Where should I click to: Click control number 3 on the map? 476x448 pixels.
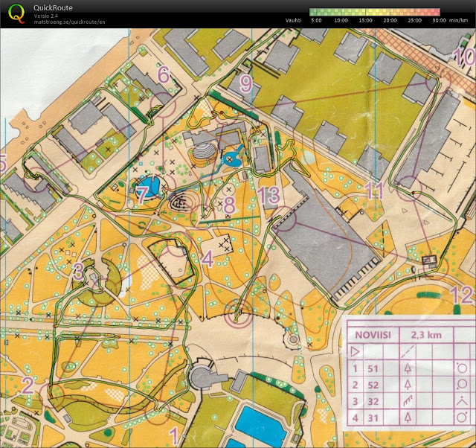(79, 271)
